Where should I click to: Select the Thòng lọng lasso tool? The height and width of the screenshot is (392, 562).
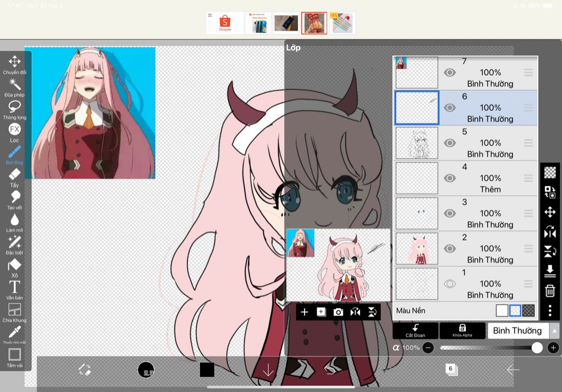click(14, 110)
